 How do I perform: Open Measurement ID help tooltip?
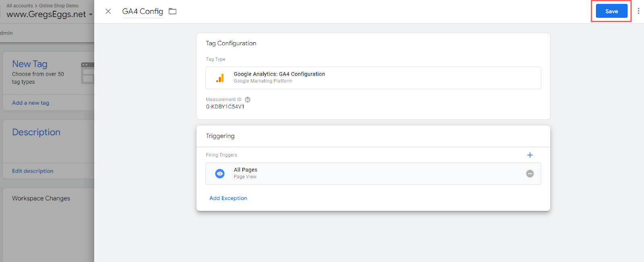point(248,100)
